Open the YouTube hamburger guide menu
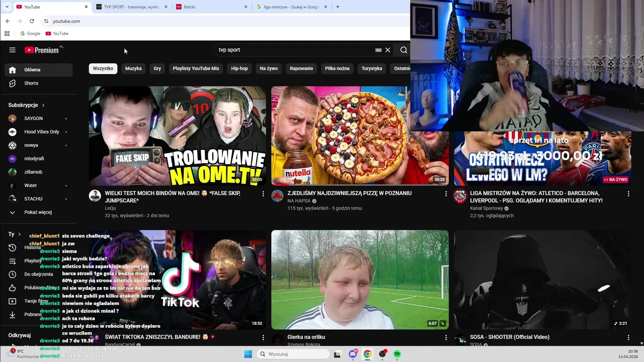The width and height of the screenshot is (644, 362). click(x=13, y=50)
